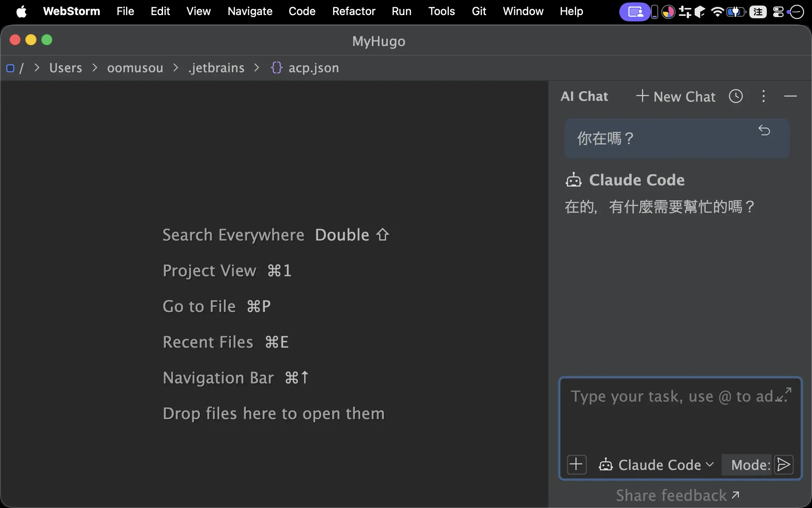Open the WebStorm application menu
The image size is (812, 508).
[x=71, y=11]
